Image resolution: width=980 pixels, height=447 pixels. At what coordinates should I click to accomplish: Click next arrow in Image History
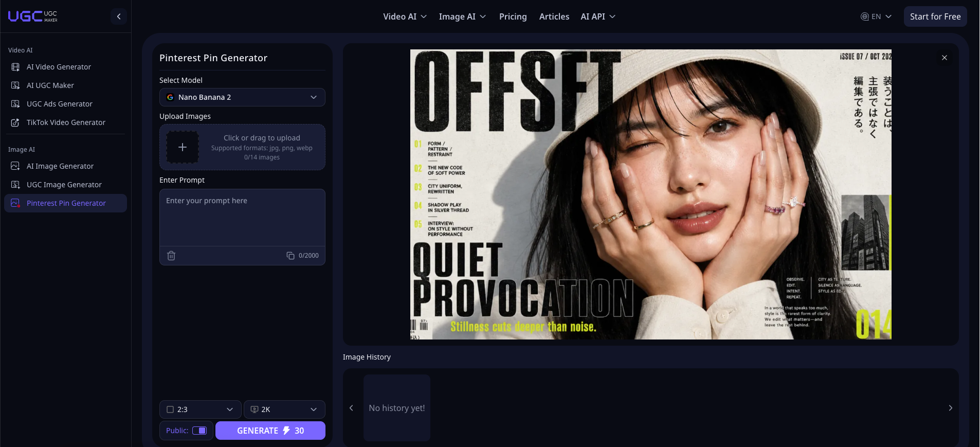[950, 408]
